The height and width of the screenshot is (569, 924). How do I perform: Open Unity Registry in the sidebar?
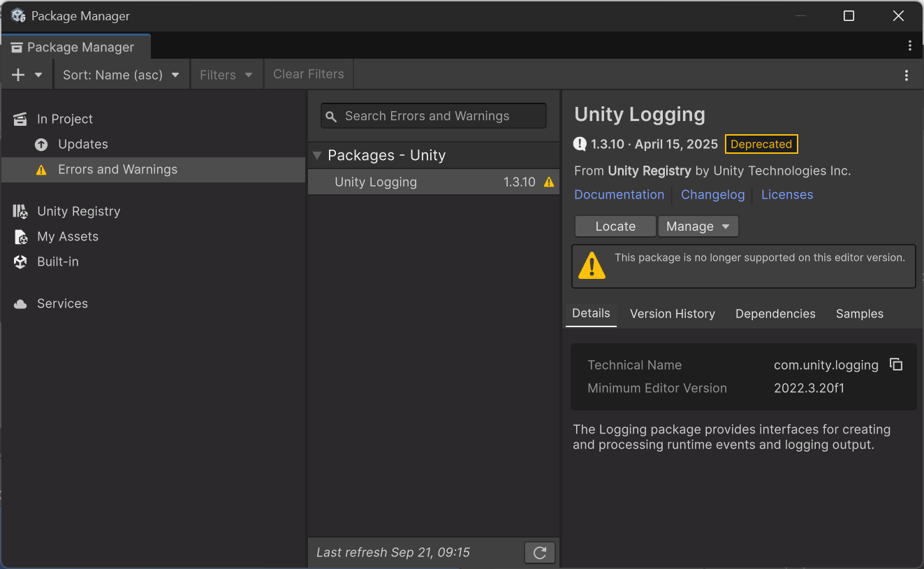tap(154, 211)
